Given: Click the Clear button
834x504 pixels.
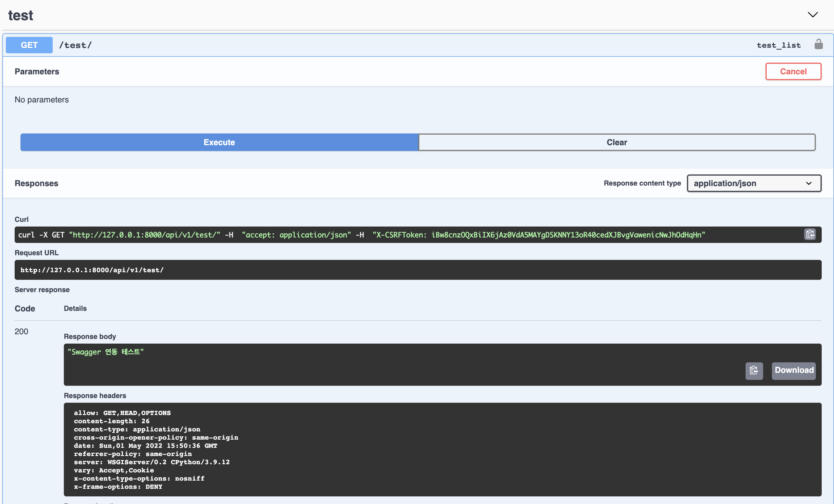Looking at the screenshot, I should [616, 143].
